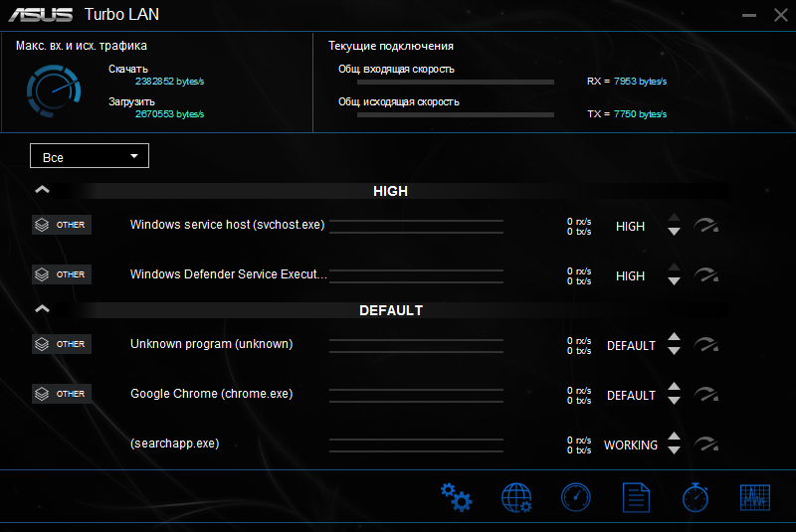Click speed limit icon for Google Chrome
The image size is (796, 532).
(706, 394)
